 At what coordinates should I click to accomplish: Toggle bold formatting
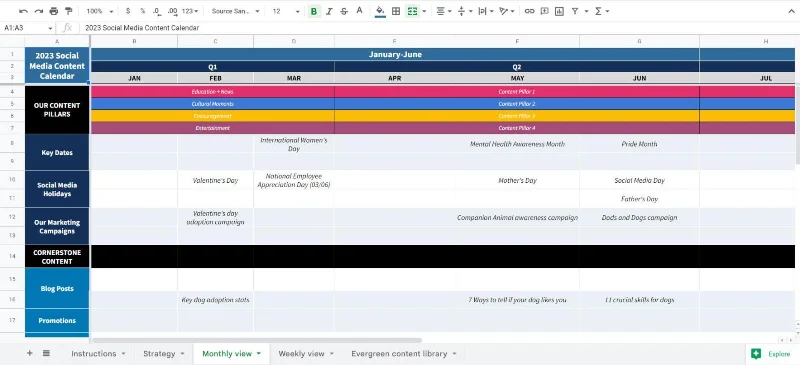(314, 11)
